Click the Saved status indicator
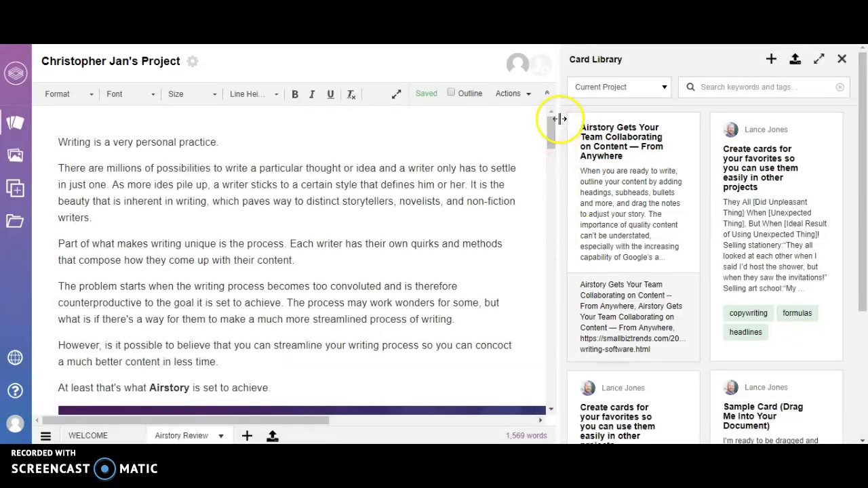This screenshot has height=488, width=868. click(427, 94)
